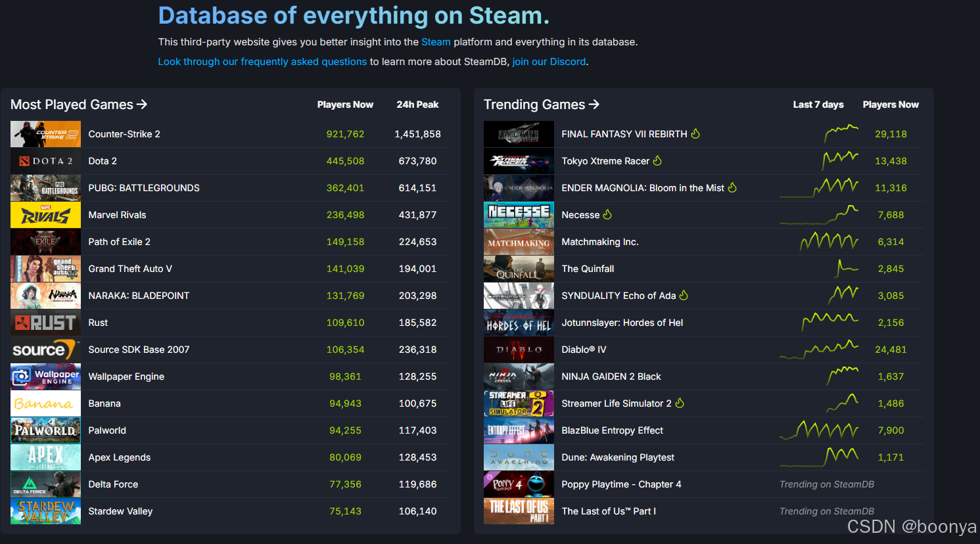Click the Poppy Playtime Chapter 4 thumbnail
Image resolution: width=980 pixels, height=544 pixels.
coord(519,484)
